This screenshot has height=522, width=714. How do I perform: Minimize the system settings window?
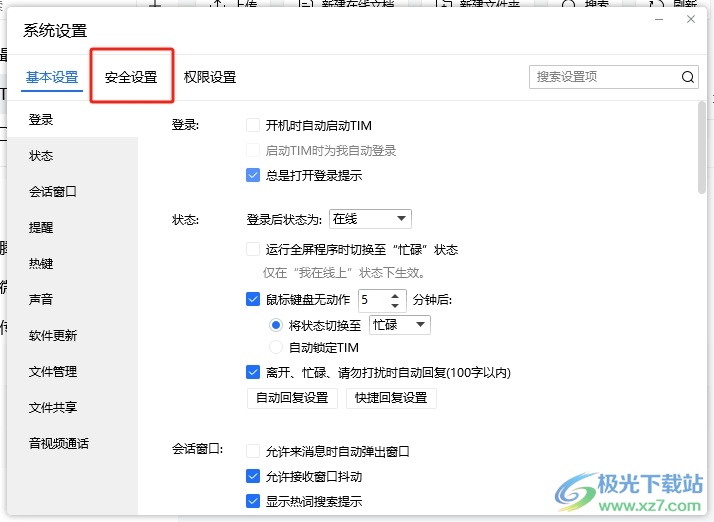click(659, 19)
